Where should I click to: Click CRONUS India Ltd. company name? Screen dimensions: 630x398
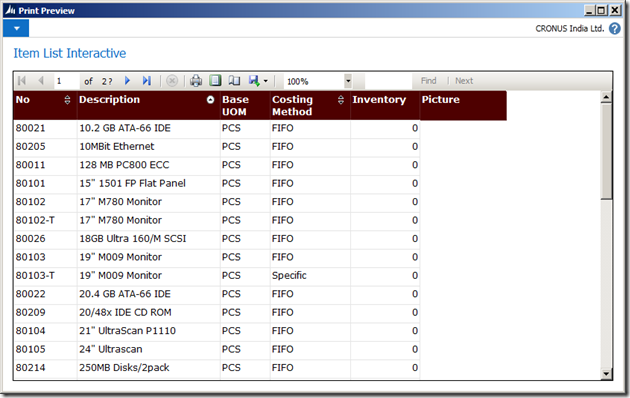[x=570, y=29]
